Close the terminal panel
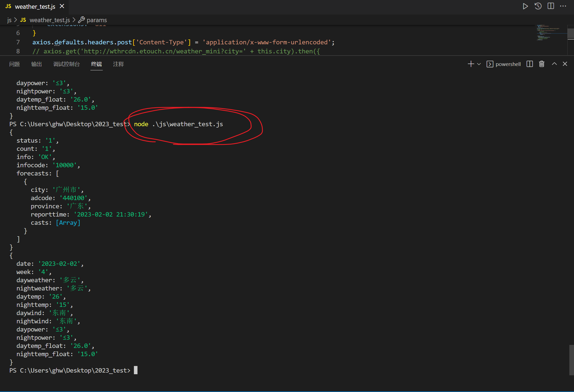The height and width of the screenshot is (392, 574). (x=565, y=64)
